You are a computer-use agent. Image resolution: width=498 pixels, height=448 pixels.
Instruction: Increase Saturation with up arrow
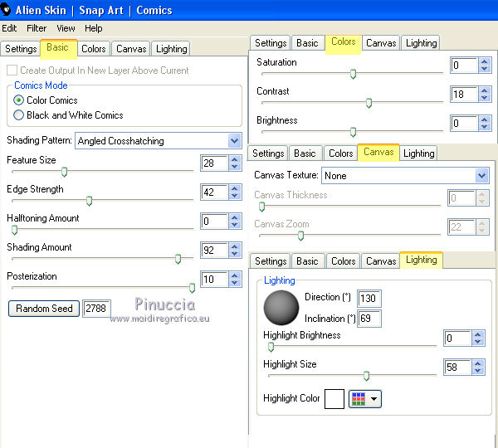click(x=485, y=61)
